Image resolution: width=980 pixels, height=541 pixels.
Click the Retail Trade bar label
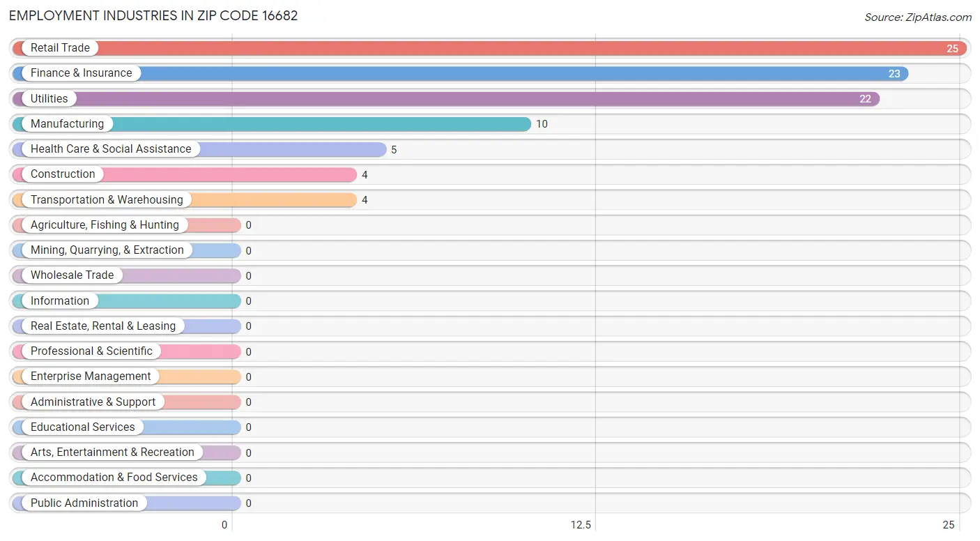coord(60,48)
